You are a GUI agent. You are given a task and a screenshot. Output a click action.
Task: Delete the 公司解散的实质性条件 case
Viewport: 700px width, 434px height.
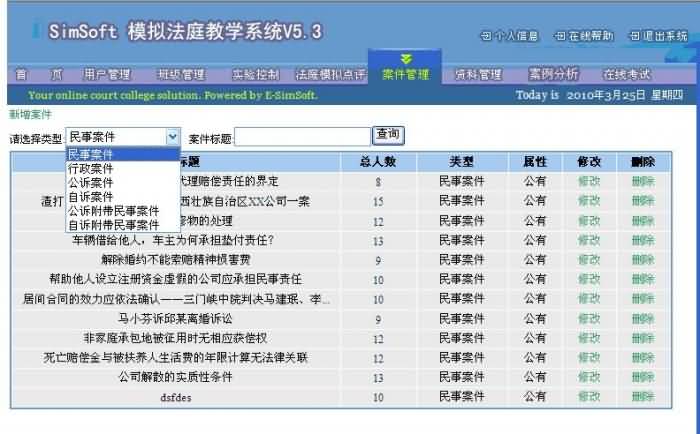pyautogui.click(x=643, y=378)
